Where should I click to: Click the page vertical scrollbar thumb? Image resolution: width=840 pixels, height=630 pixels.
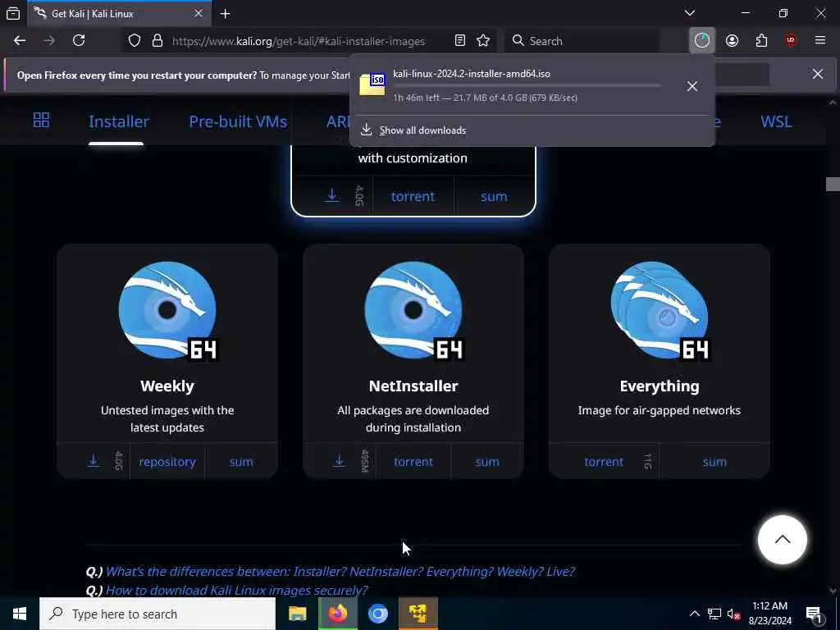point(833,184)
